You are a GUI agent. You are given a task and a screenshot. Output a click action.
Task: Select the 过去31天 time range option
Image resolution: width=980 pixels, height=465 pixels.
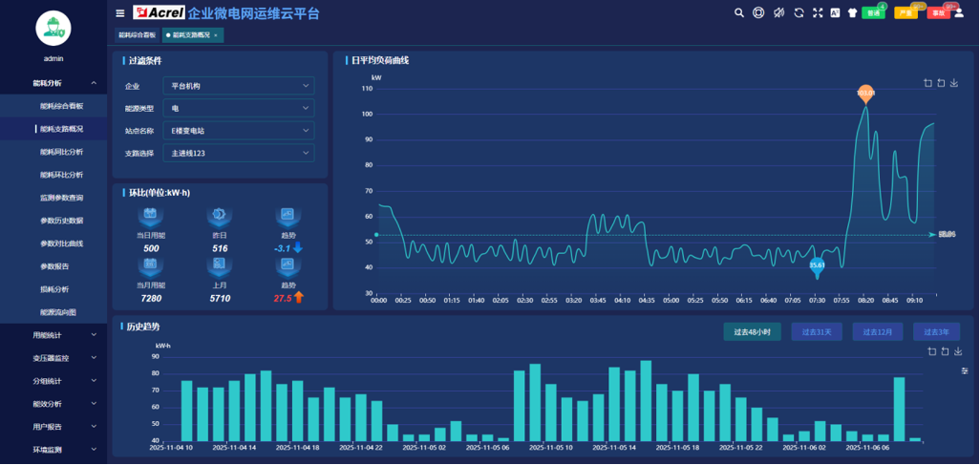[x=815, y=332]
